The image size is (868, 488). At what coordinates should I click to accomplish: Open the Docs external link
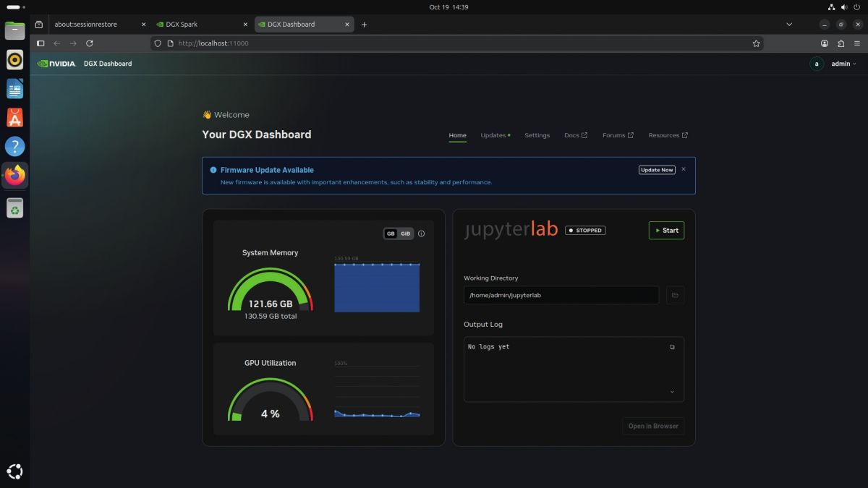point(576,135)
